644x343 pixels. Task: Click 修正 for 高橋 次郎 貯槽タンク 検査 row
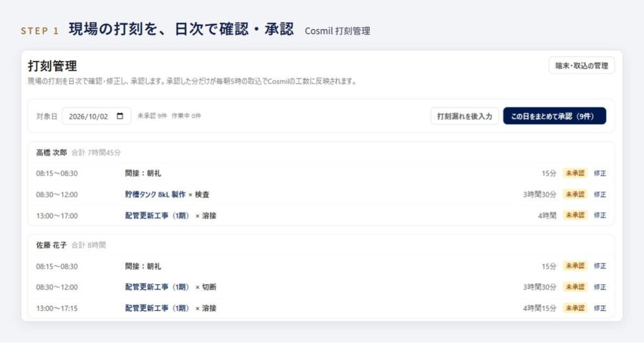600,194
